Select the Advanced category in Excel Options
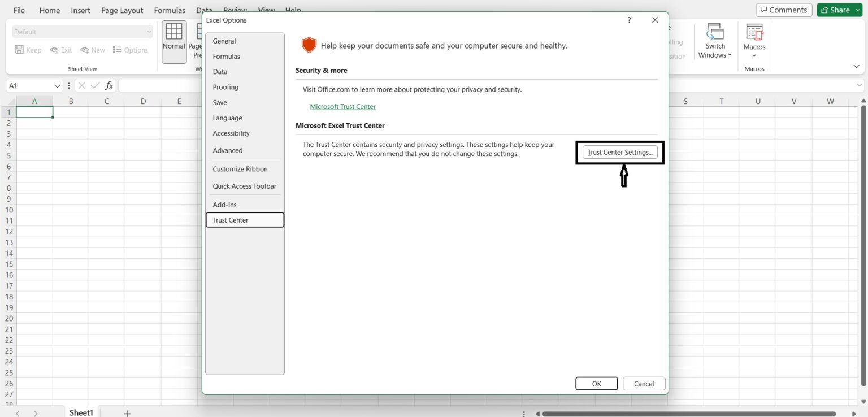This screenshot has width=868, height=417. (x=228, y=150)
